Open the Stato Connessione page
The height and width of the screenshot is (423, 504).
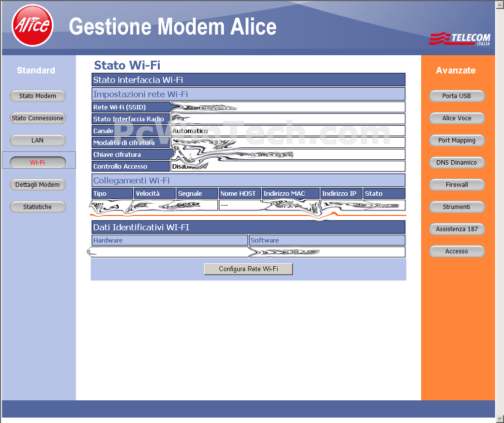[x=37, y=118]
